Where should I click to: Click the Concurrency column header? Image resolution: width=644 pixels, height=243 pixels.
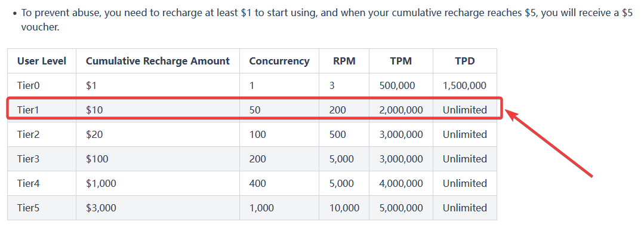[279, 61]
